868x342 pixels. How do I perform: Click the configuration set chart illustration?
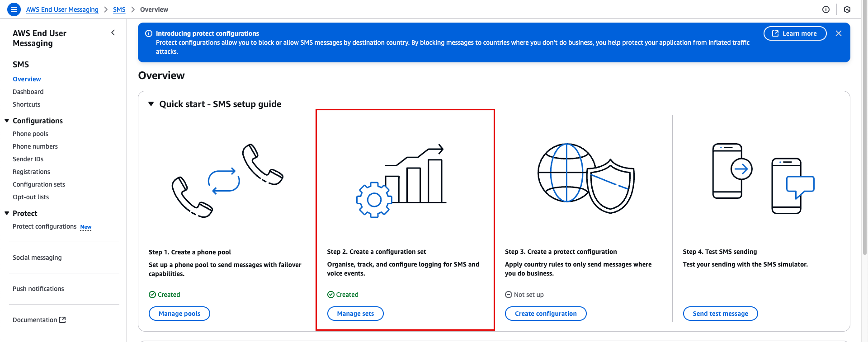[401, 181]
